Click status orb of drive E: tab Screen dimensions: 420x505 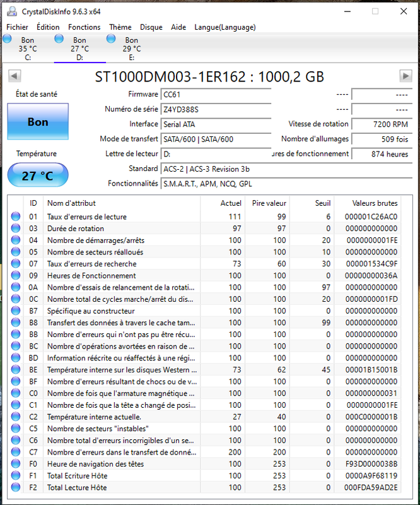[x=111, y=39]
